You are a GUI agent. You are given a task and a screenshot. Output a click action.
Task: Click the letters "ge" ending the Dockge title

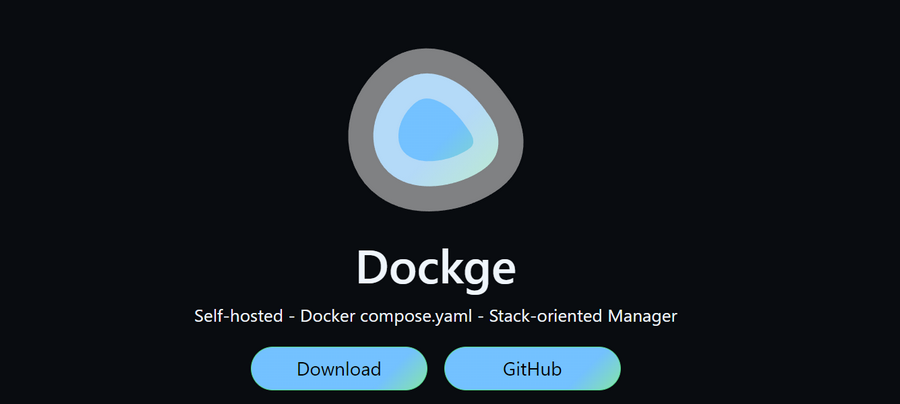[x=493, y=270]
